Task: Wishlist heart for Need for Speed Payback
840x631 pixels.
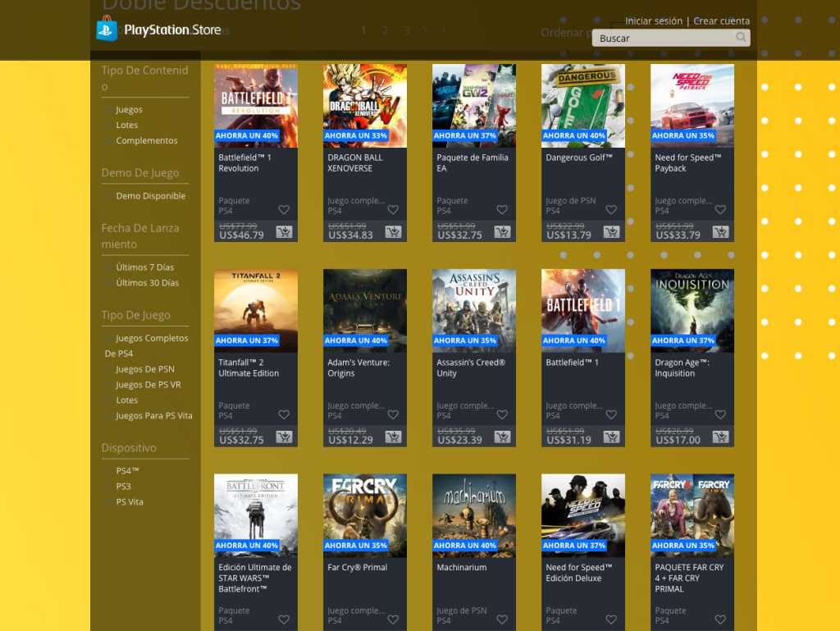Action: pyautogui.click(x=720, y=209)
